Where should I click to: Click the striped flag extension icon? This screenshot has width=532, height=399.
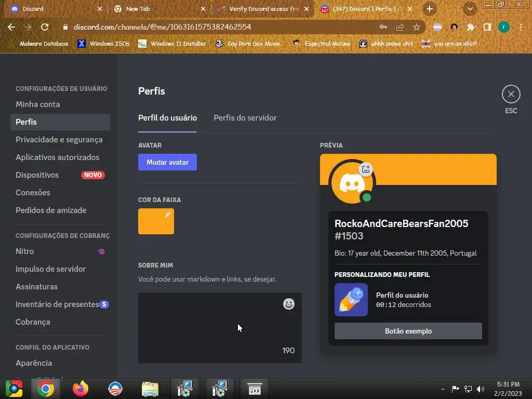click(x=437, y=27)
